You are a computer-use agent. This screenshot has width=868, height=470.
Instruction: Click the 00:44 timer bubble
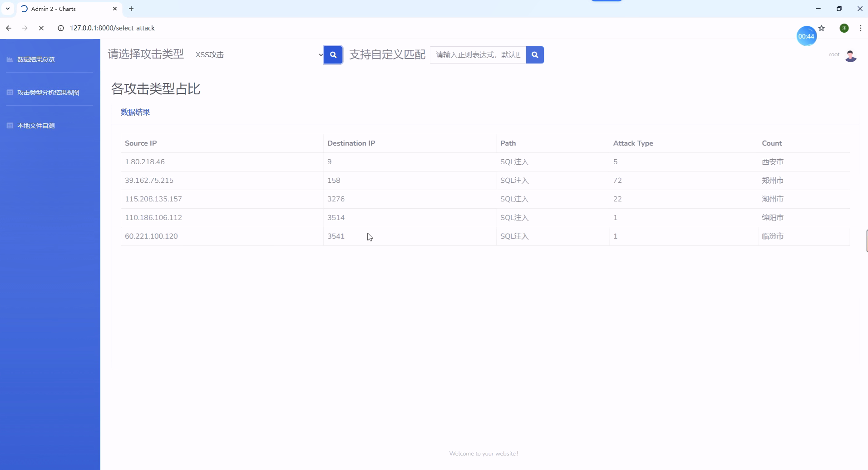point(806,36)
